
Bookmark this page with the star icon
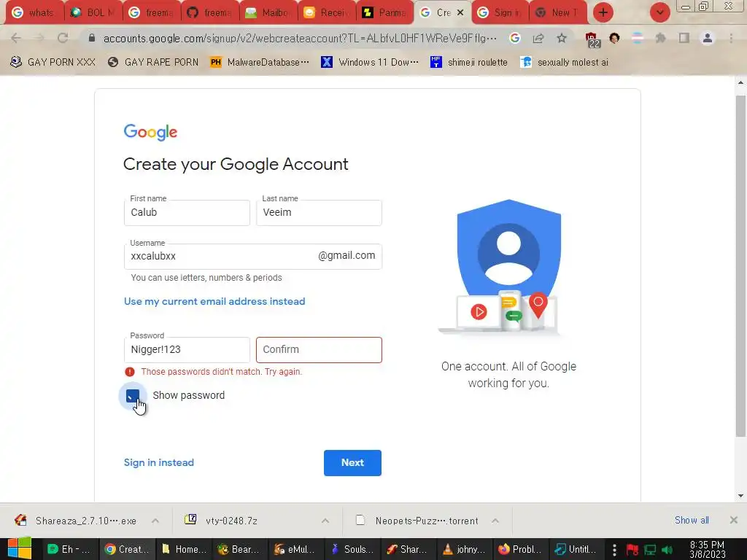(562, 38)
